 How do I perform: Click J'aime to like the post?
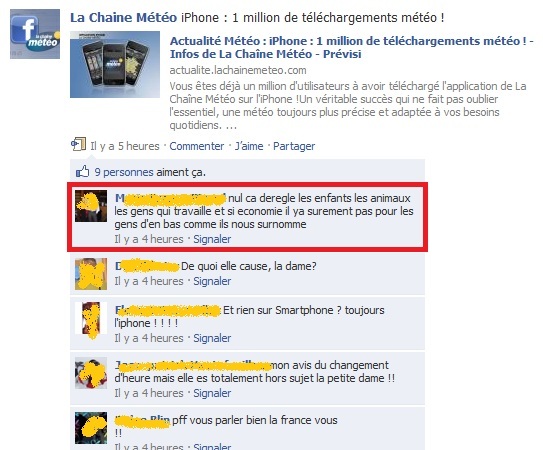[249, 146]
